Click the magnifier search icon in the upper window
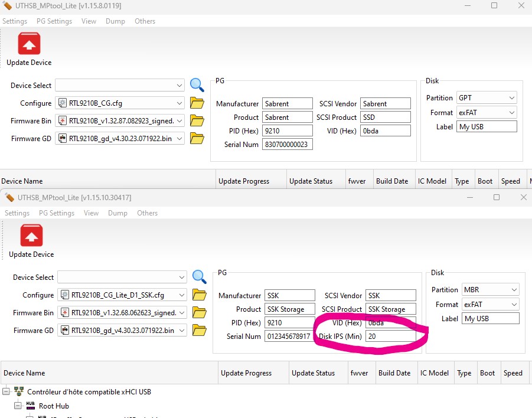 [197, 85]
